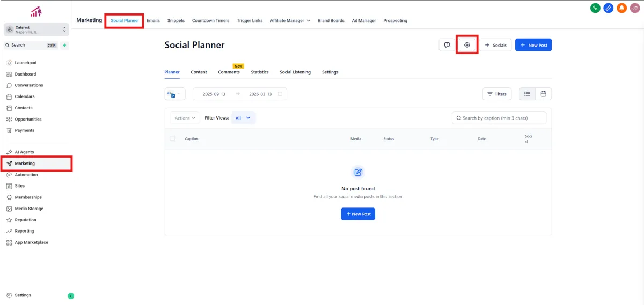Click the green sparkle icon beside search
Viewport: 644px width, 305px height.
click(x=64, y=46)
